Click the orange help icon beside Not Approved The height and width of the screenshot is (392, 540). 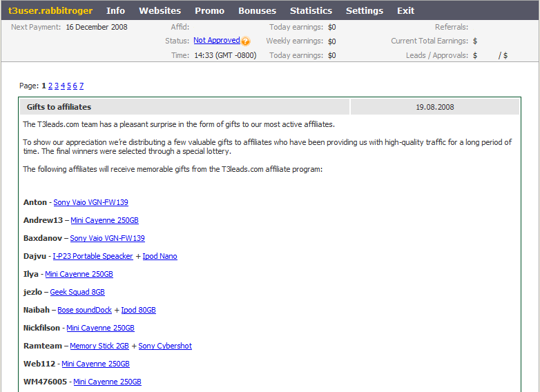(x=245, y=41)
